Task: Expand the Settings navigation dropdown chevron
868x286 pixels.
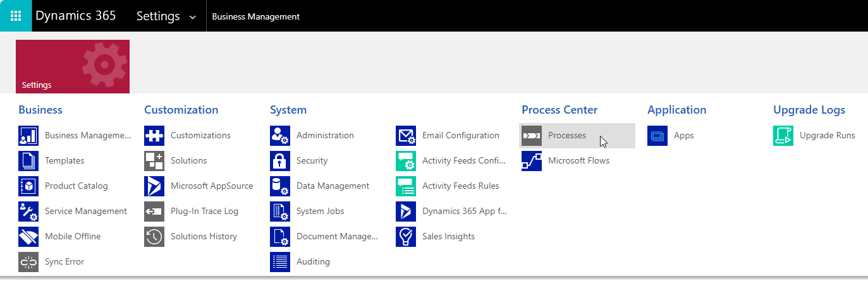Action: click(193, 17)
